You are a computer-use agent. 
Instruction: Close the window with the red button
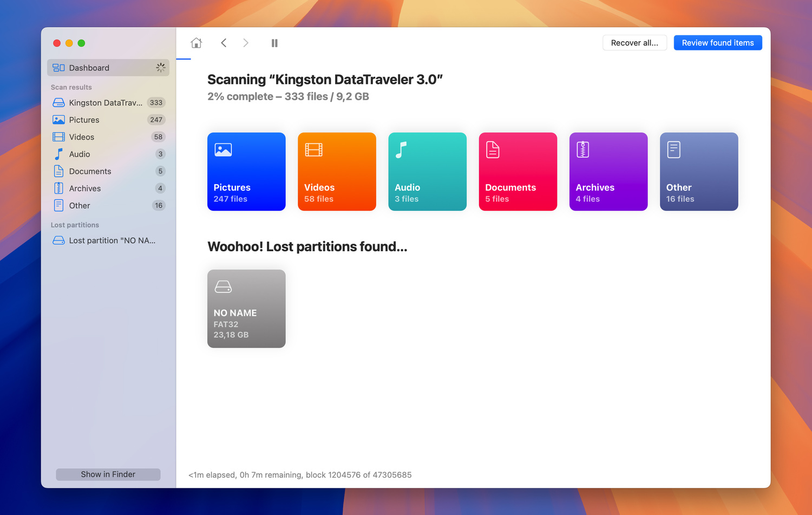(57, 43)
